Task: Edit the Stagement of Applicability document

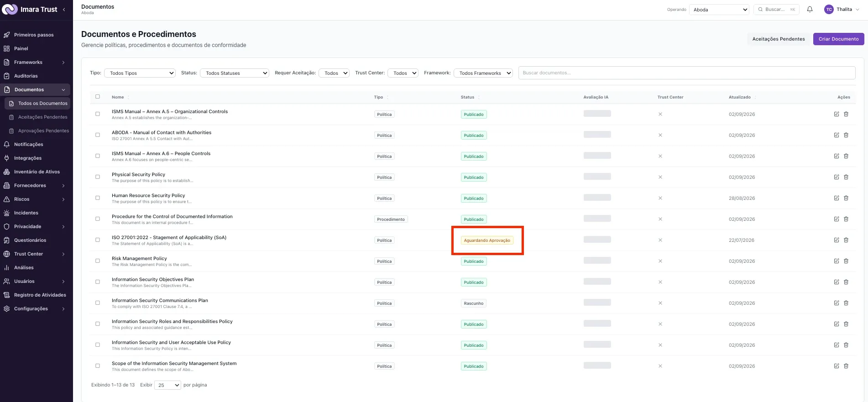Action: [x=837, y=240]
